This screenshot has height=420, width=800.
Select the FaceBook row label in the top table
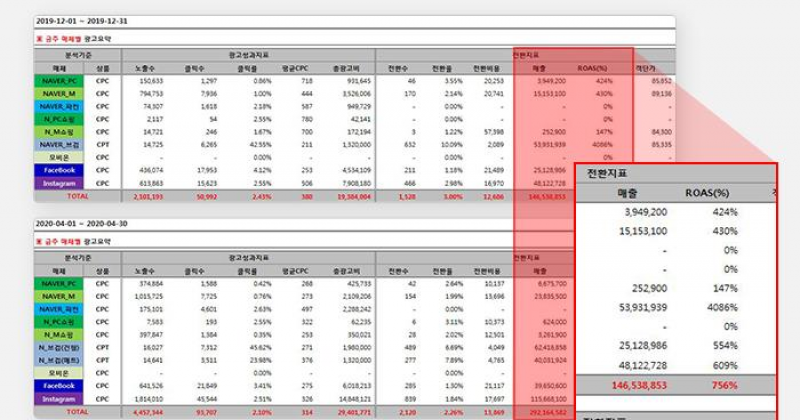tap(60, 171)
